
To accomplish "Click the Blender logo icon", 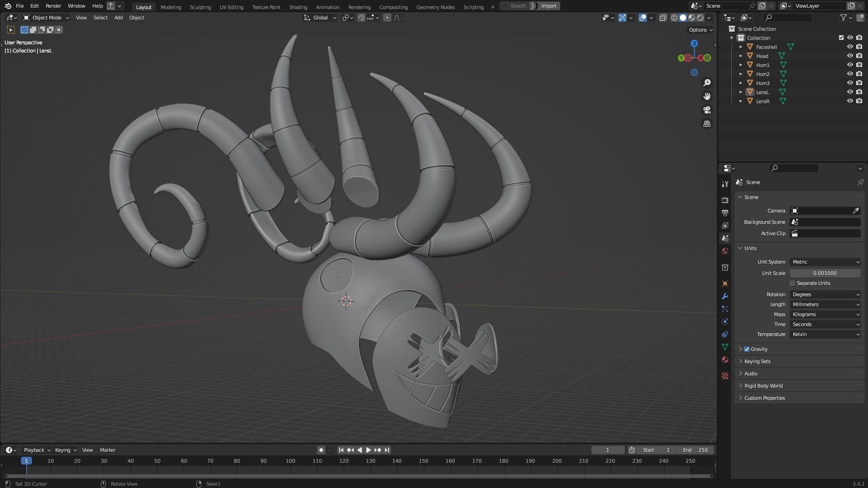I will (8, 6).
